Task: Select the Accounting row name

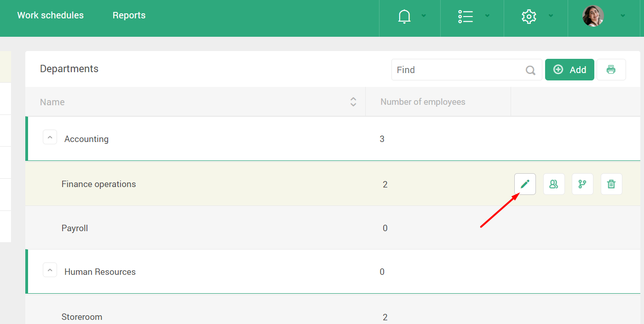Action: (86, 139)
